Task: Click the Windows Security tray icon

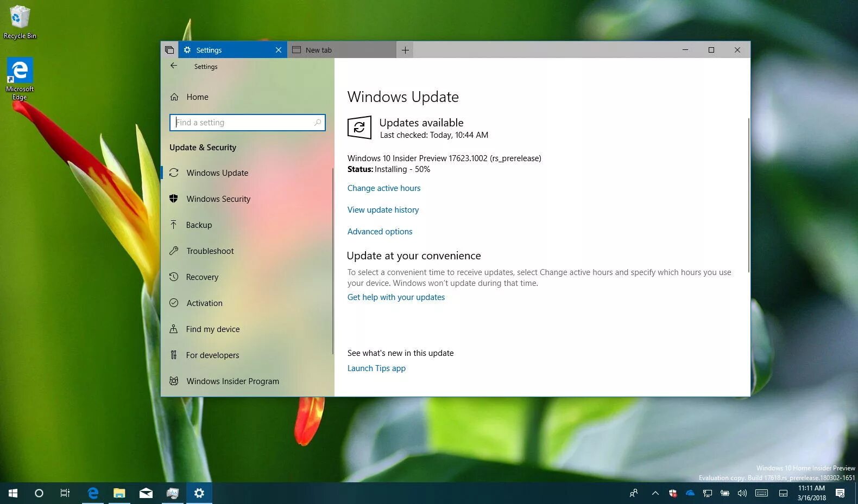Action: 673,493
